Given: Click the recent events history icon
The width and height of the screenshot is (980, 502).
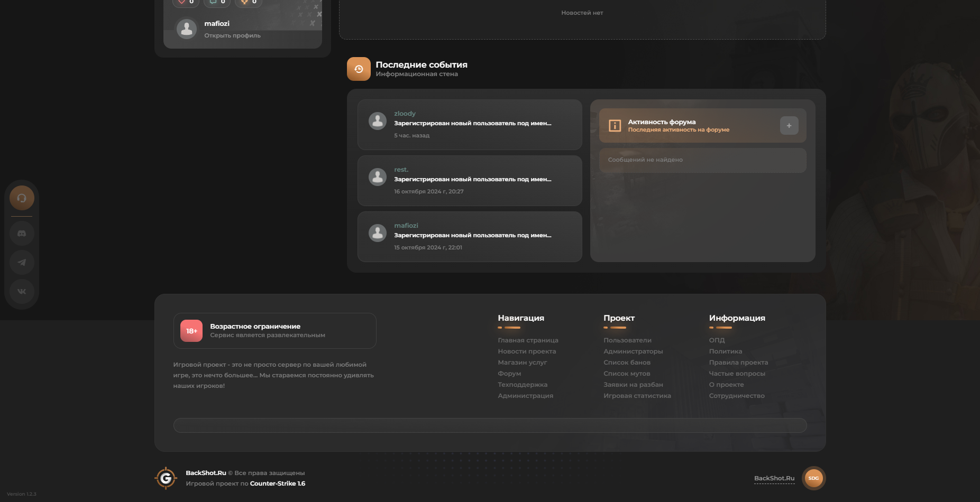Looking at the screenshot, I should [359, 69].
